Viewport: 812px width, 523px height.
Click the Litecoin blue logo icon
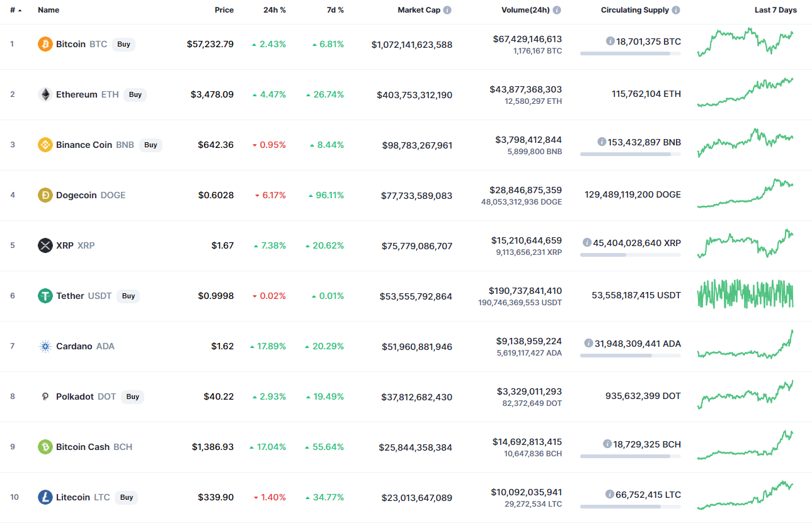[x=45, y=497]
